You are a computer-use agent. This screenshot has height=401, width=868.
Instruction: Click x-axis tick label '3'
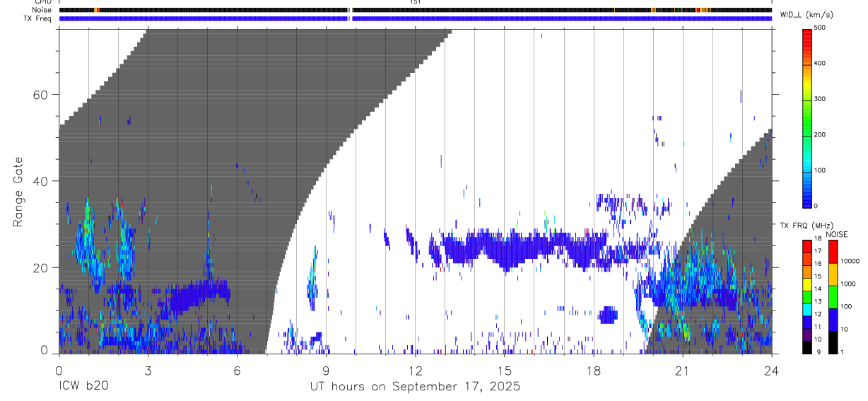[148, 370]
